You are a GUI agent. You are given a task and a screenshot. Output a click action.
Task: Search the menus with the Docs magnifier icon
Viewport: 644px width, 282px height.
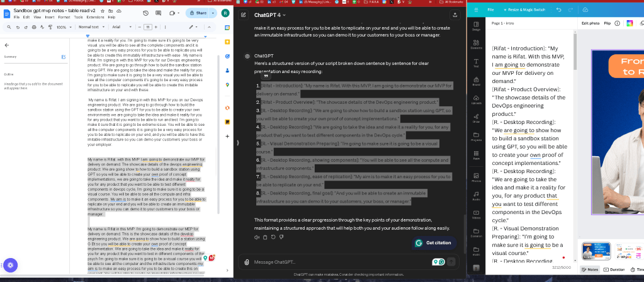tap(8, 27)
